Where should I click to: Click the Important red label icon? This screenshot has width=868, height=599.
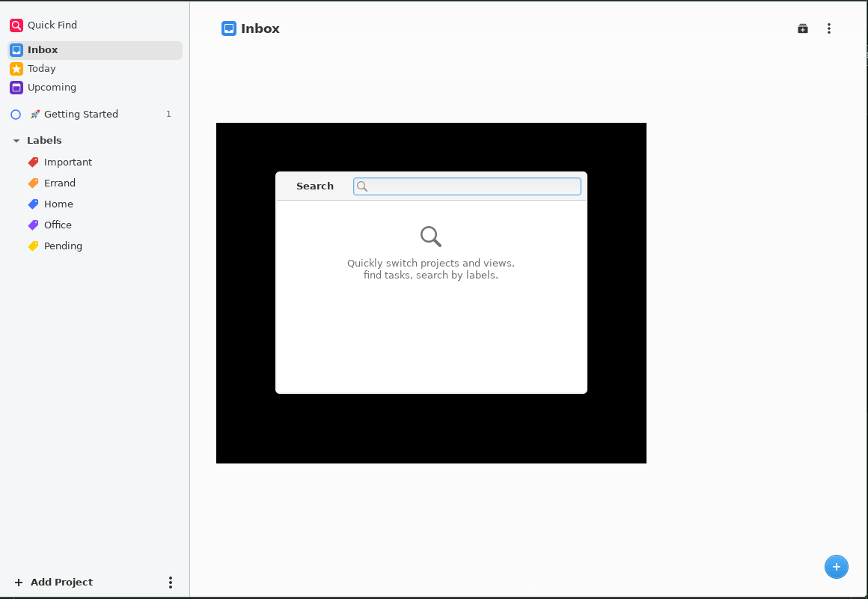point(32,162)
